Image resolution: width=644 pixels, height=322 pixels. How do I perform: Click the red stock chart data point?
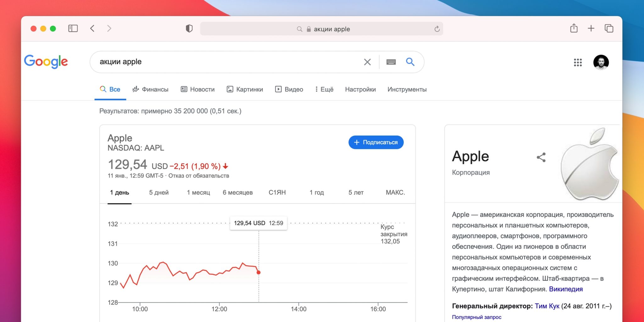258,272
